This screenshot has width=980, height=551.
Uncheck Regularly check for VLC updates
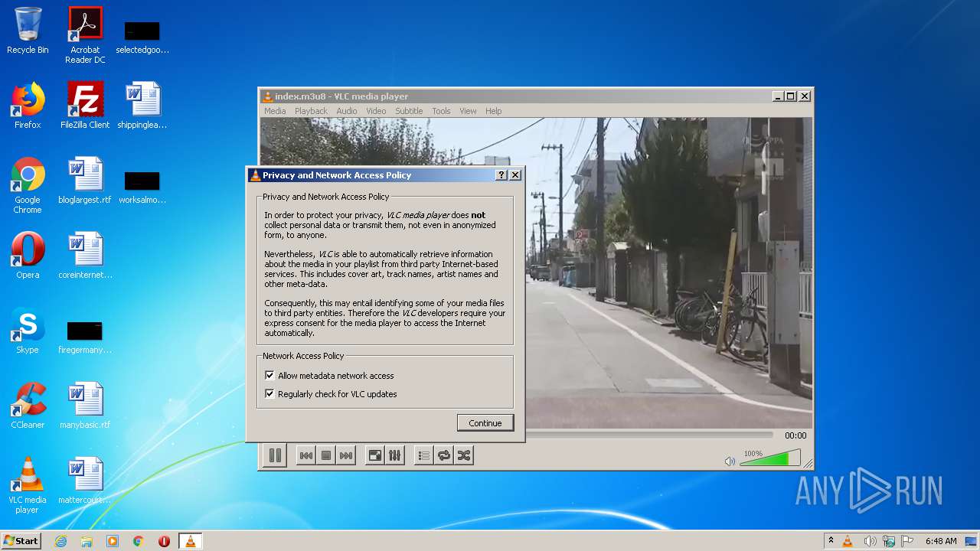(269, 394)
